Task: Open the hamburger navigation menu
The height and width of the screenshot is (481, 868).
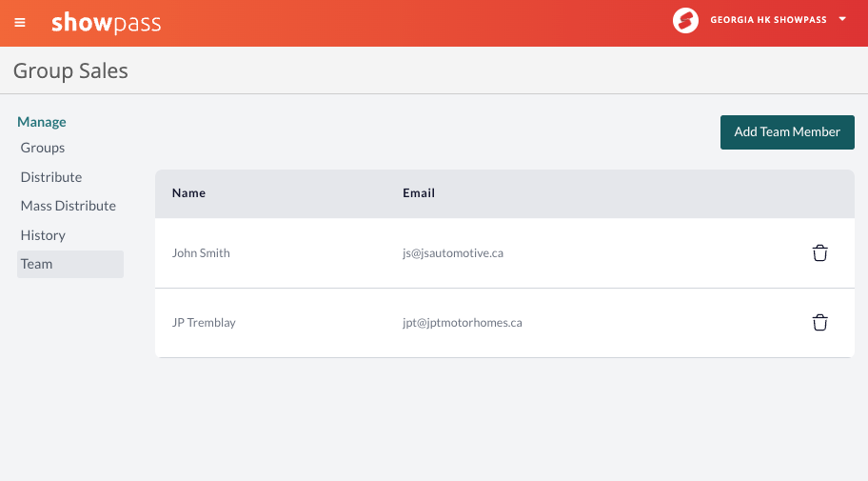Action: coord(20,23)
